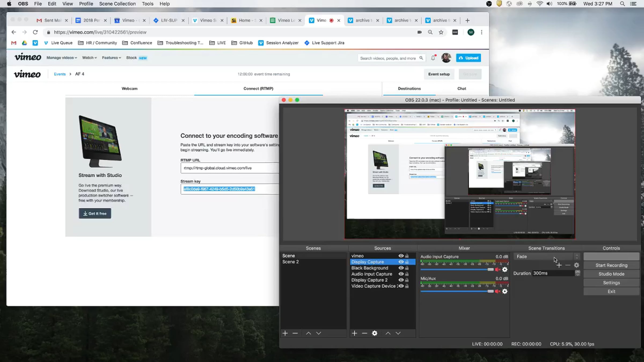Open the Scene Collection menu
This screenshot has height=362, width=644.
click(117, 4)
